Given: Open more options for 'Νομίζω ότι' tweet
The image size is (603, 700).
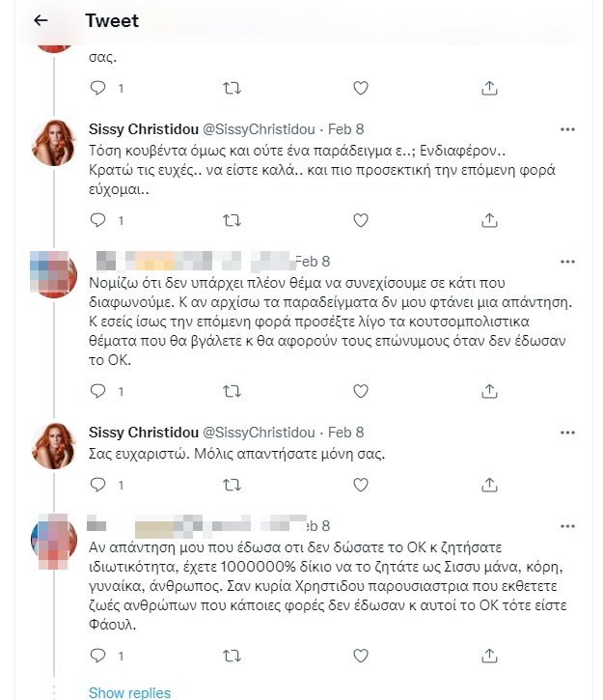Looking at the screenshot, I should pyautogui.click(x=569, y=262).
